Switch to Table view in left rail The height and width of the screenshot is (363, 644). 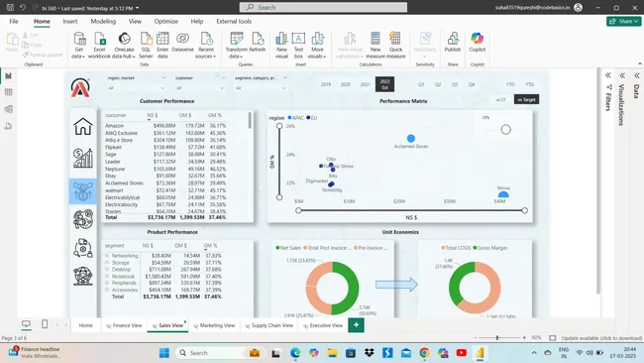pyautogui.click(x=8, y=92)
